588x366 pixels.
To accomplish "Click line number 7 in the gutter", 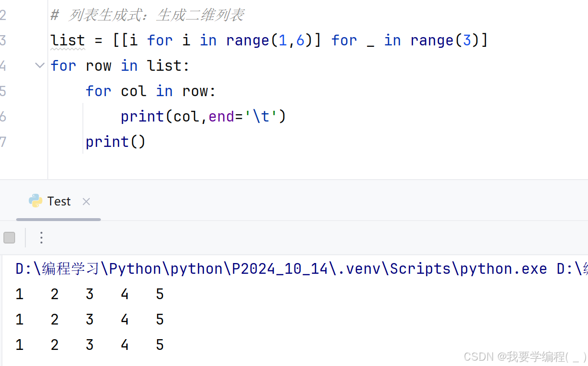I will pyautogui.click(x=3, y=142).
